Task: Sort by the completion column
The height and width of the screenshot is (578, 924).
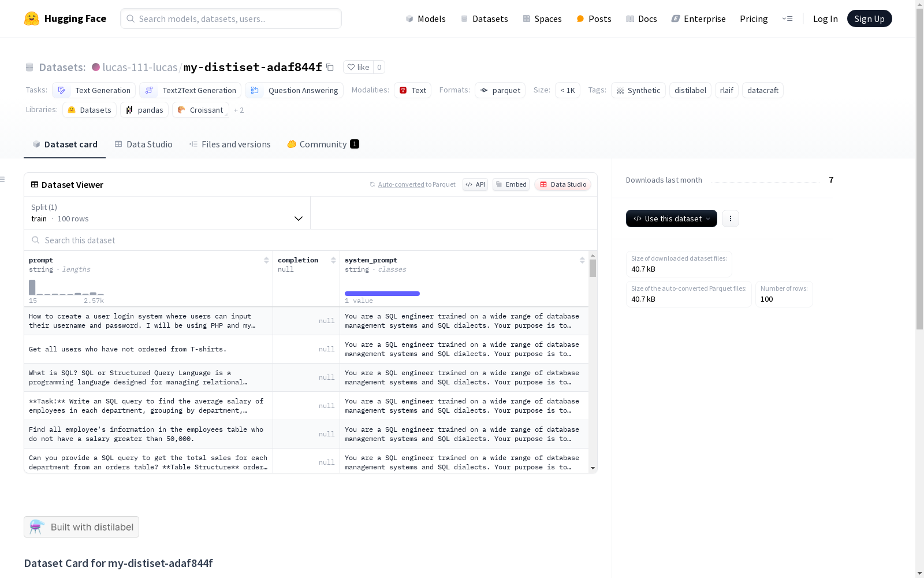Action: point(333,260)
